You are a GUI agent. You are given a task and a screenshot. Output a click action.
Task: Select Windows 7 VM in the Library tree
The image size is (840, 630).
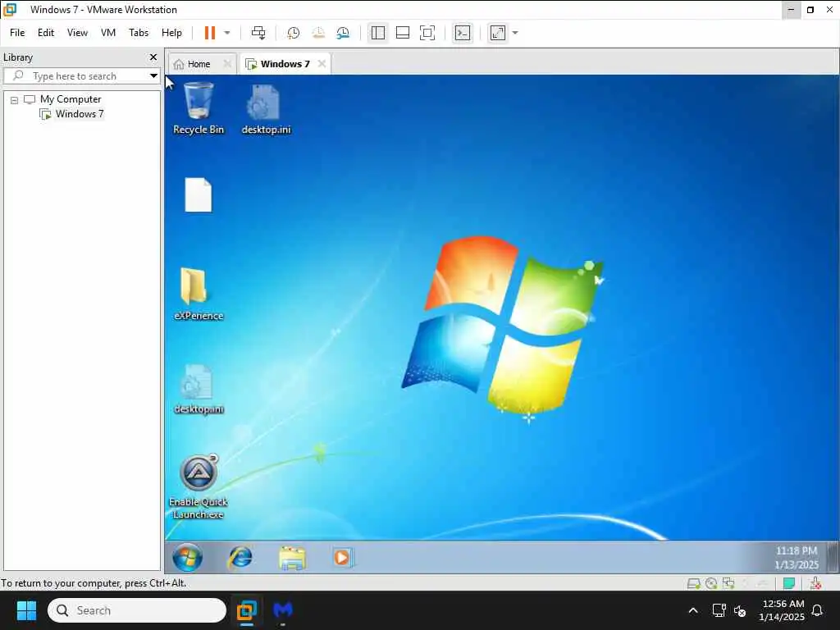click(80, 113)
